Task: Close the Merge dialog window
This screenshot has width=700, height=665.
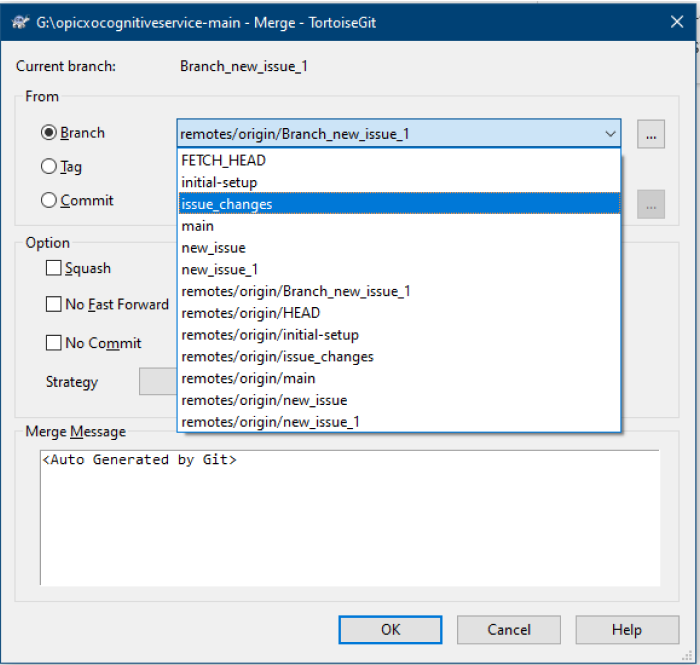Action: tap(677, 21)
